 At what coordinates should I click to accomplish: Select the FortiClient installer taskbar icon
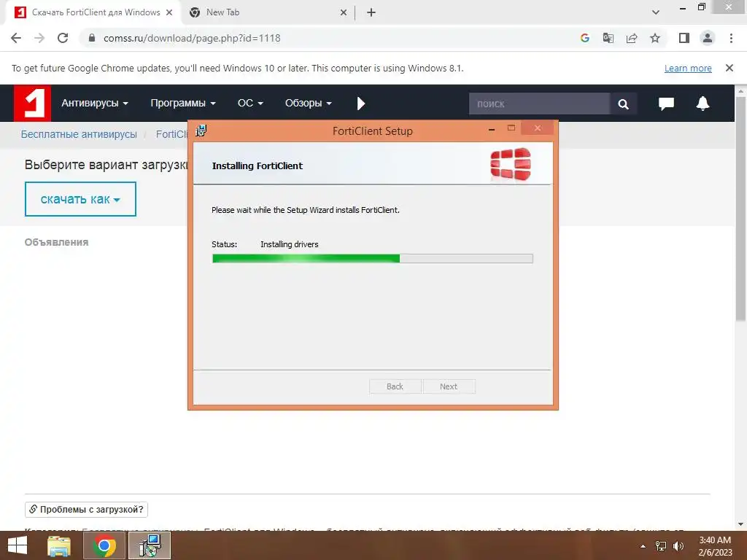point(150,545)
